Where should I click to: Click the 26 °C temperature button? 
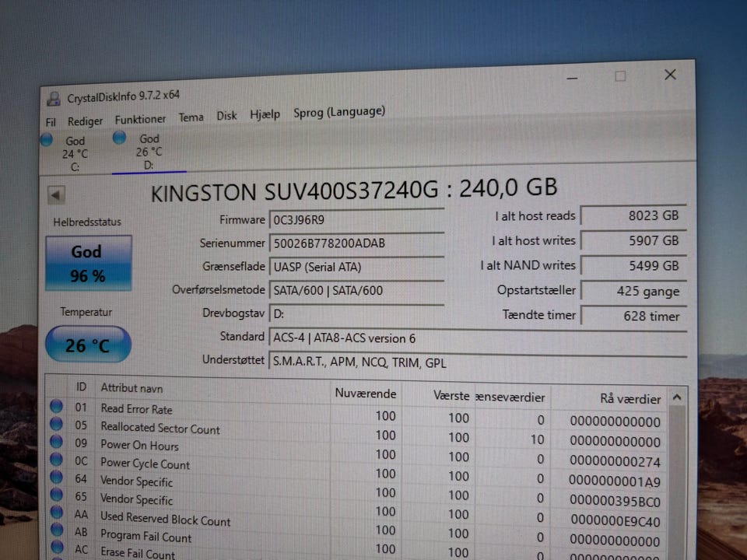88,345
